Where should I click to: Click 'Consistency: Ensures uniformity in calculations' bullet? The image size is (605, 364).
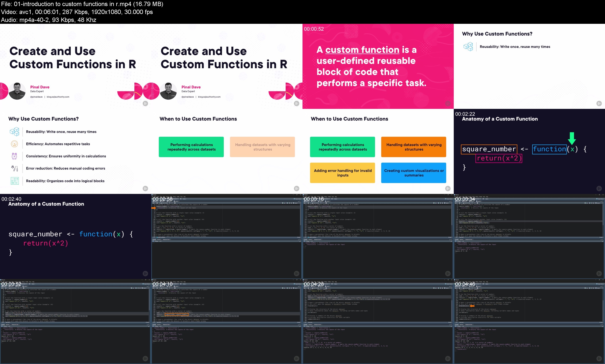coord(66,156)
